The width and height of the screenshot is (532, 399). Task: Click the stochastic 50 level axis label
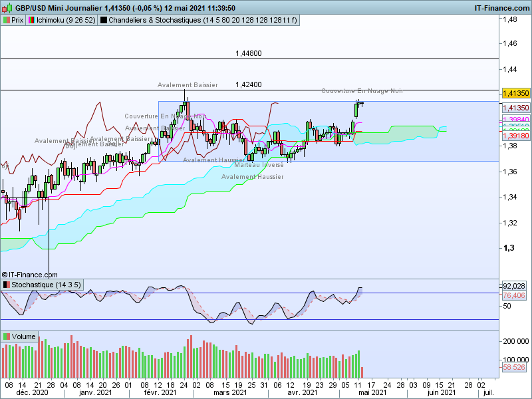pyautogui.click(x=507, y=306)
